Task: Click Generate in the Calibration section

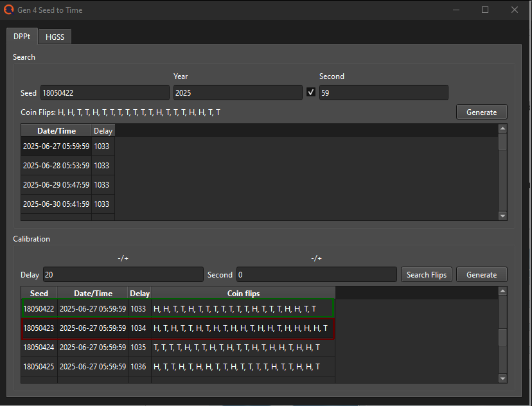Action: 482,274
